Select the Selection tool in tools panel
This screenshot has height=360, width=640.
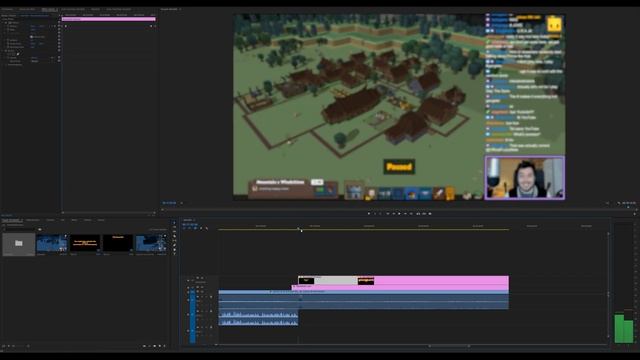174,222
